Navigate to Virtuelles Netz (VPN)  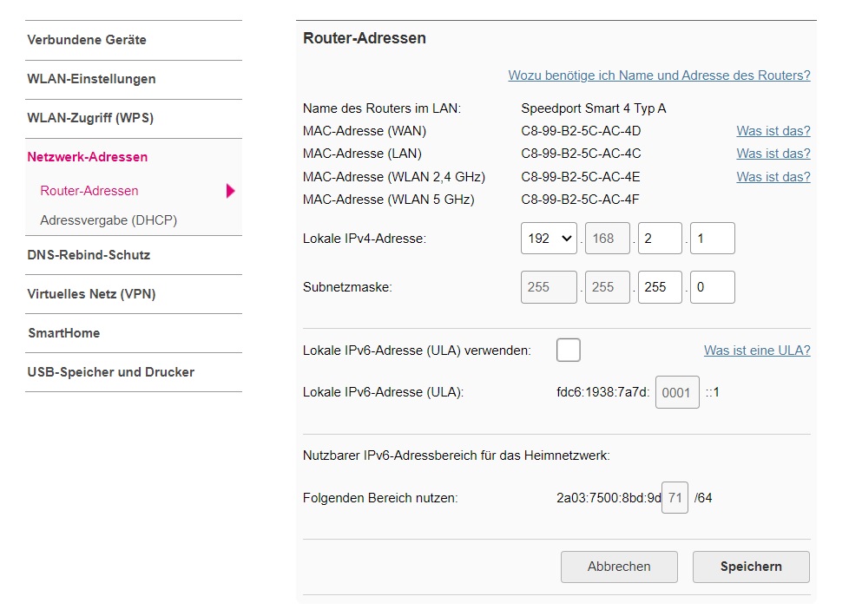tap(91, 294)
